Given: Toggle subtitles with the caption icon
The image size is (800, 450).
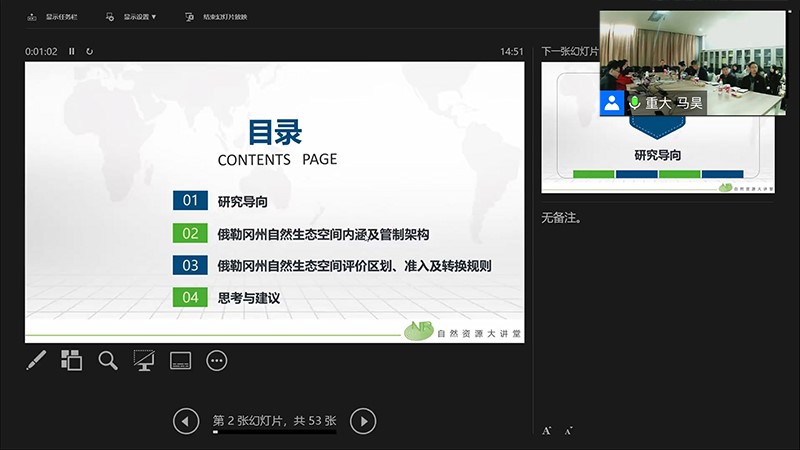Looking at the screenshot, I should click(181, 360).
